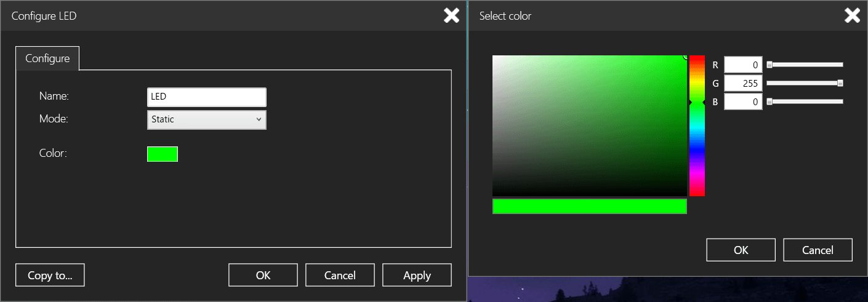Click the G value field showing 255

click(743, 83)
